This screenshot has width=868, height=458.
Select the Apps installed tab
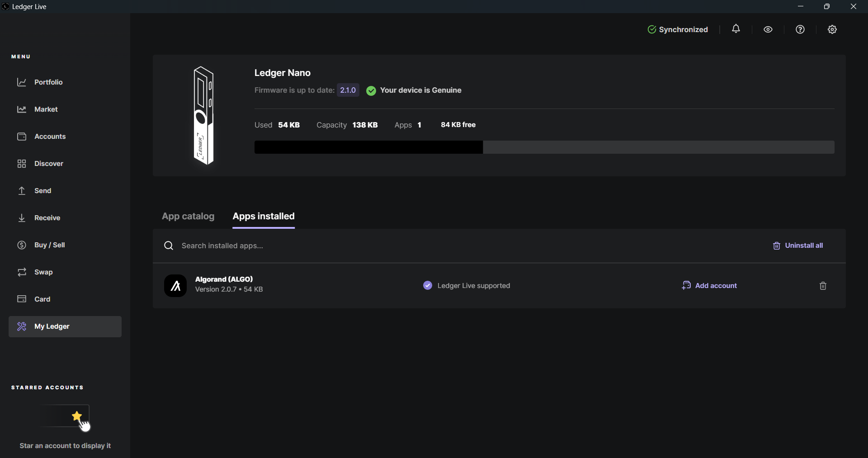tap(264, 217)
